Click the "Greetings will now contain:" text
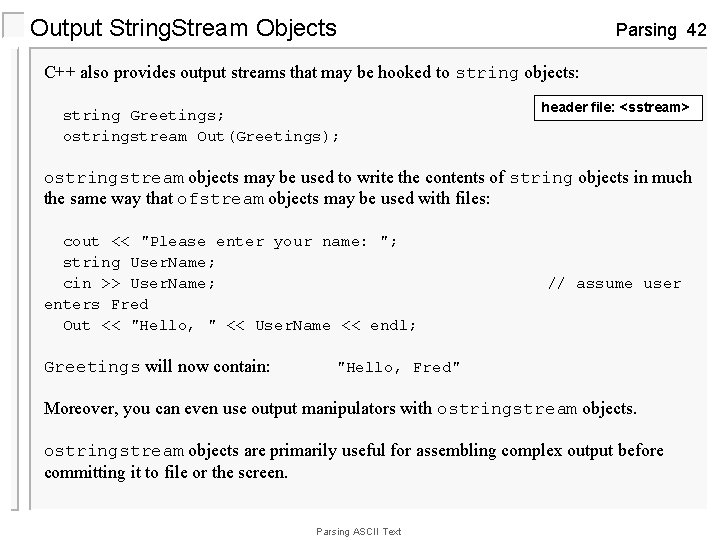Viewport: 720px width, 540px height. (x=157, y=367)
